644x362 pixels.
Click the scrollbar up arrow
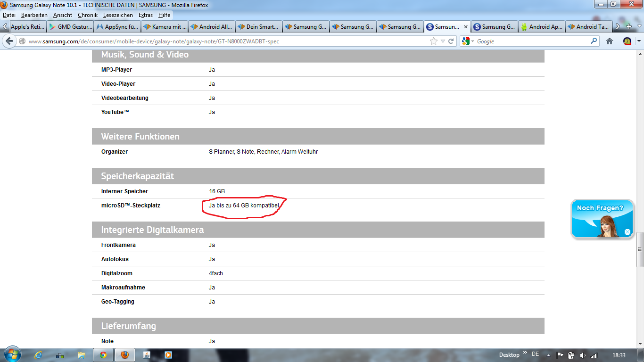pos(640,54)
